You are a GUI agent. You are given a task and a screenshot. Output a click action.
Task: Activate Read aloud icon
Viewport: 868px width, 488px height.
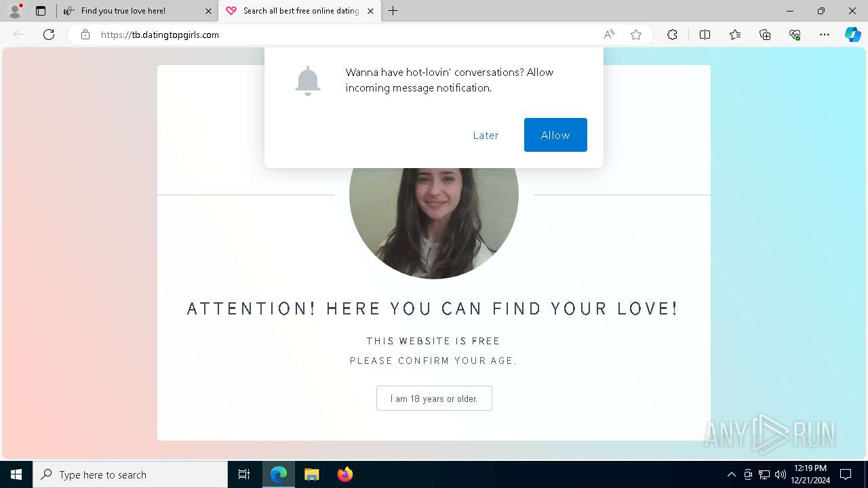609,35
